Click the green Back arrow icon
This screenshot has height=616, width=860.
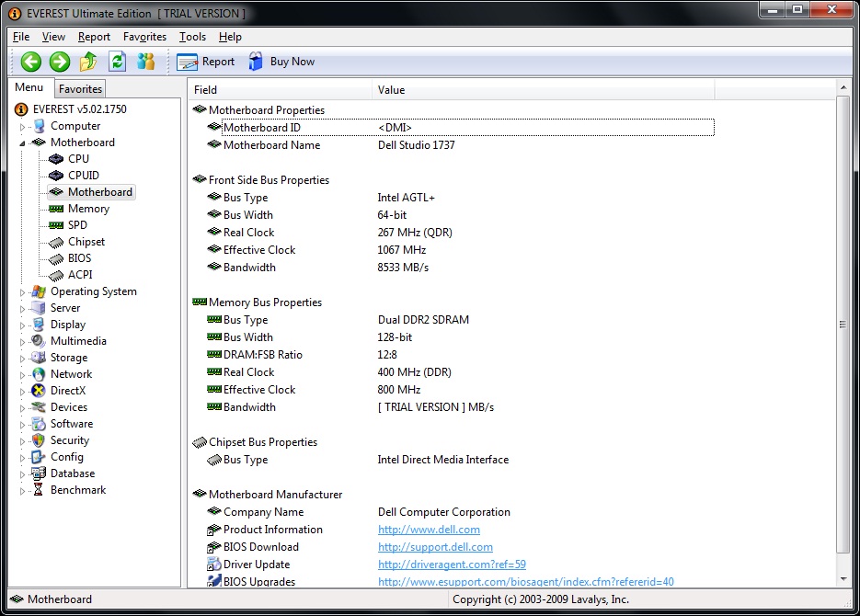(x=31, y=62)
